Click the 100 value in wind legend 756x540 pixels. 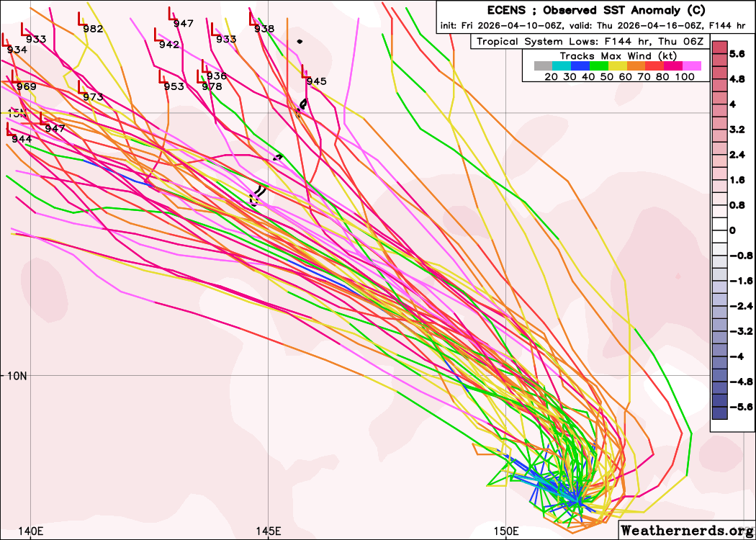coord(685,76)
